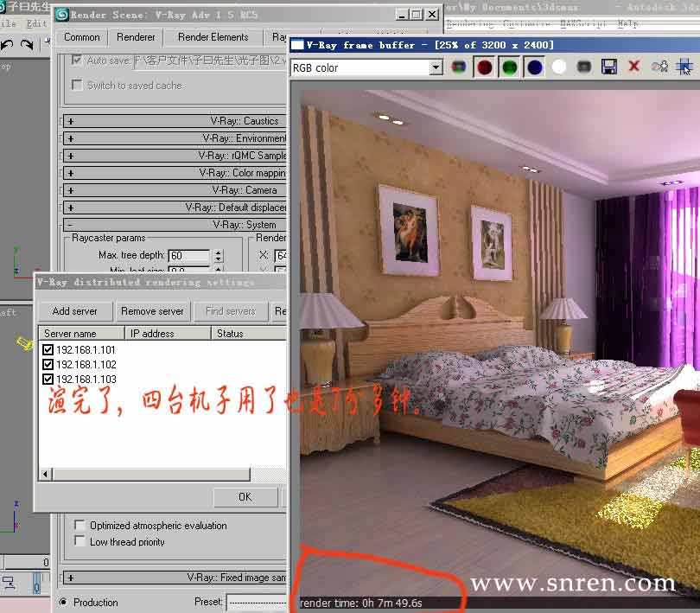Screen dimensions: 700x613
Task: Duplicate frame buffer to Max icon
Action: (659, 67)
